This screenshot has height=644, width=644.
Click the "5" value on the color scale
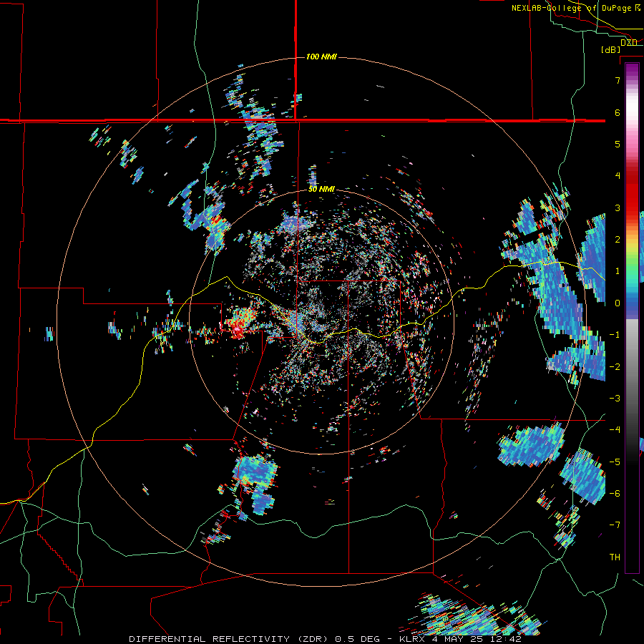[x=618, y=144]
